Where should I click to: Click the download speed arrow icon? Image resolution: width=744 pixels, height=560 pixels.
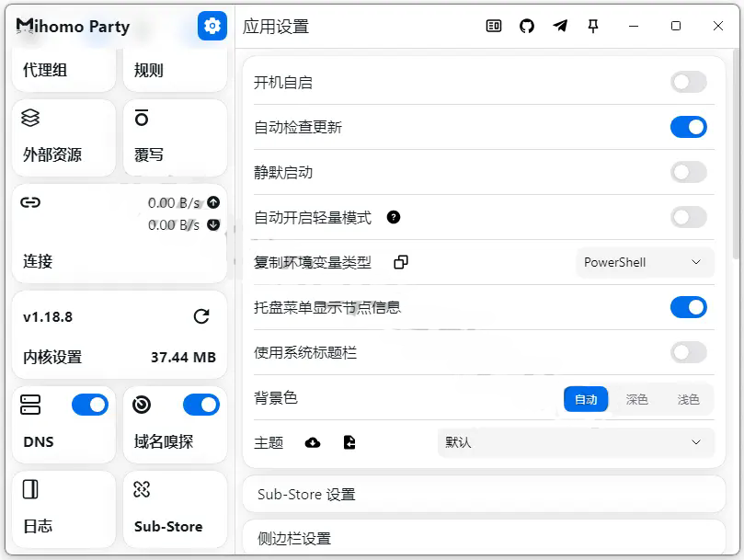coord(213,224)
